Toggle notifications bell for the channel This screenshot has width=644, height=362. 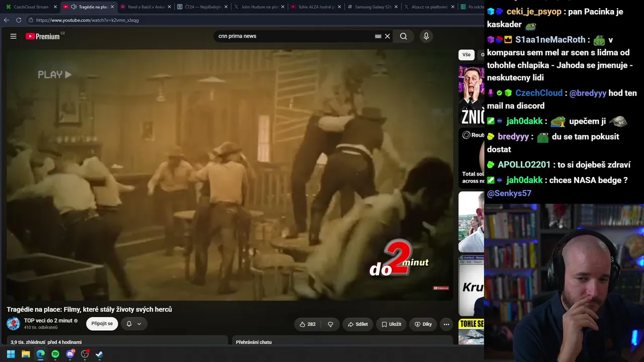[x=134, y=324]
